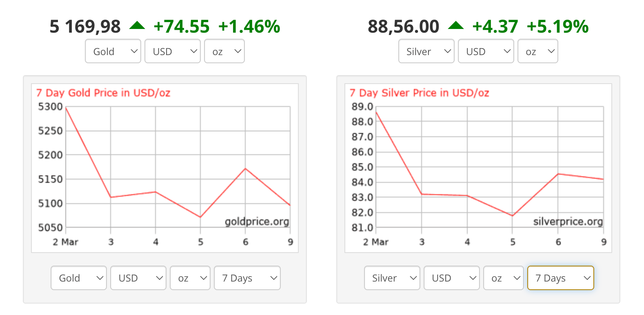Expand Gold selector below the gold chart
Screen dimensions: 644x315
point(79,278)
